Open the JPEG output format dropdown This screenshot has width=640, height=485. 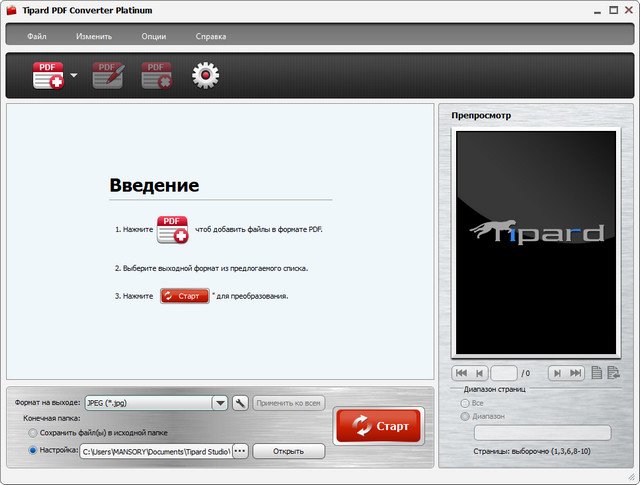pyautogui.click(x=220, y=403)
